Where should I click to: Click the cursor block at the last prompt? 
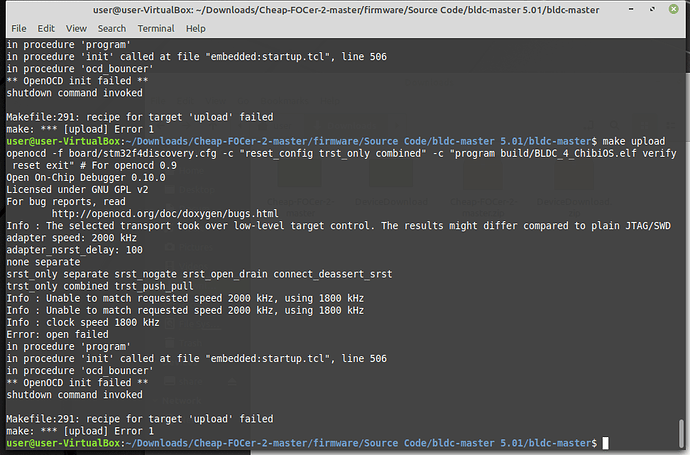coord(605,442)
